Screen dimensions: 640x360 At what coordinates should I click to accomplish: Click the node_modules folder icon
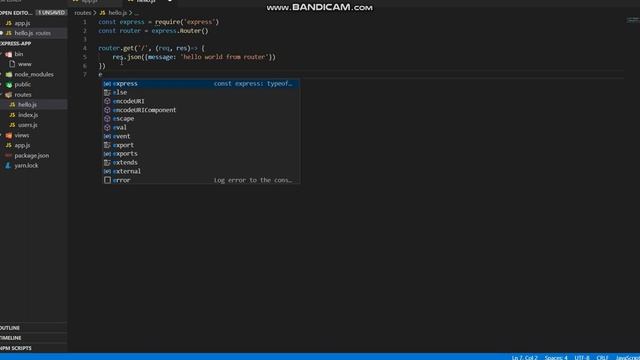point(9,74)
